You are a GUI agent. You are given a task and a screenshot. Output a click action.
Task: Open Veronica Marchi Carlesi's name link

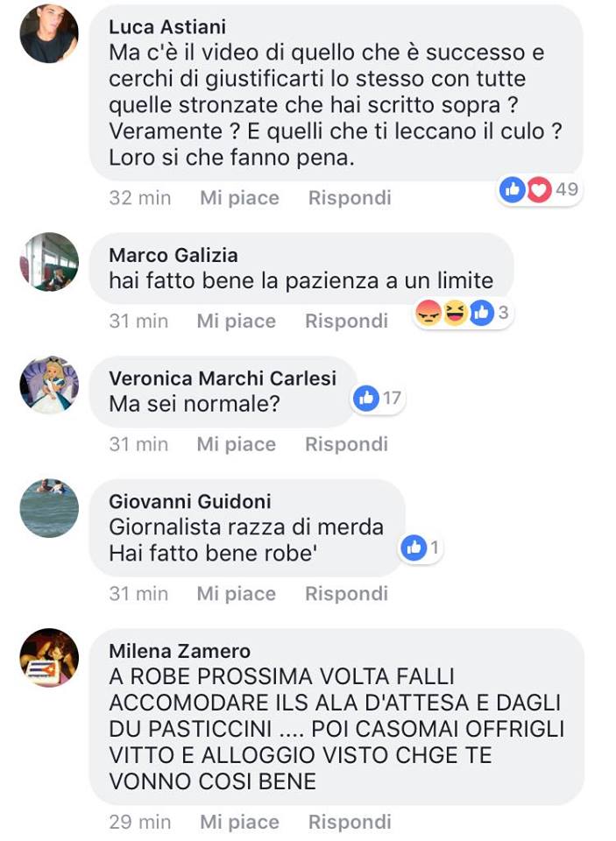pyautogui.click(x=223, y=378)
